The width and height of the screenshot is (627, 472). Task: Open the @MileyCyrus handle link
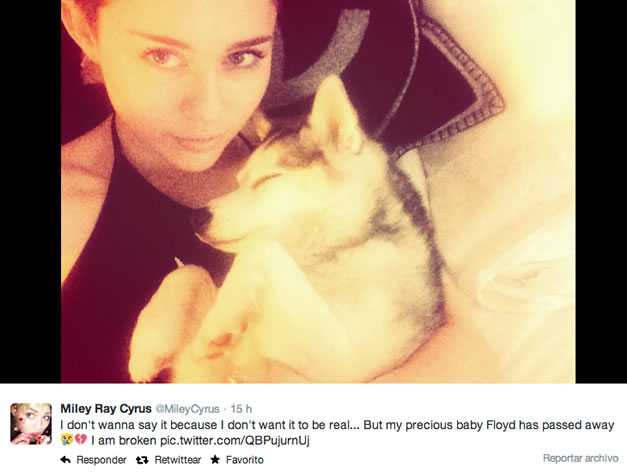click(187, 409)
